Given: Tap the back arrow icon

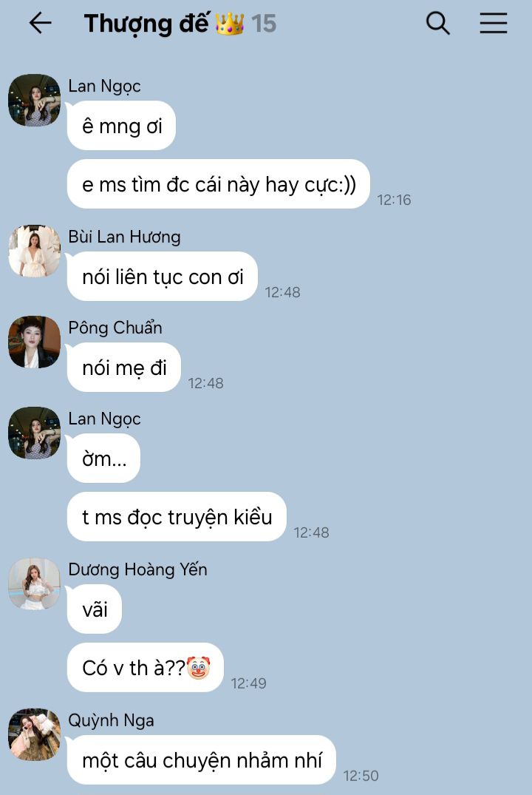Looking at the screenshot, I should pyautogui.click(x=40, y=24).
